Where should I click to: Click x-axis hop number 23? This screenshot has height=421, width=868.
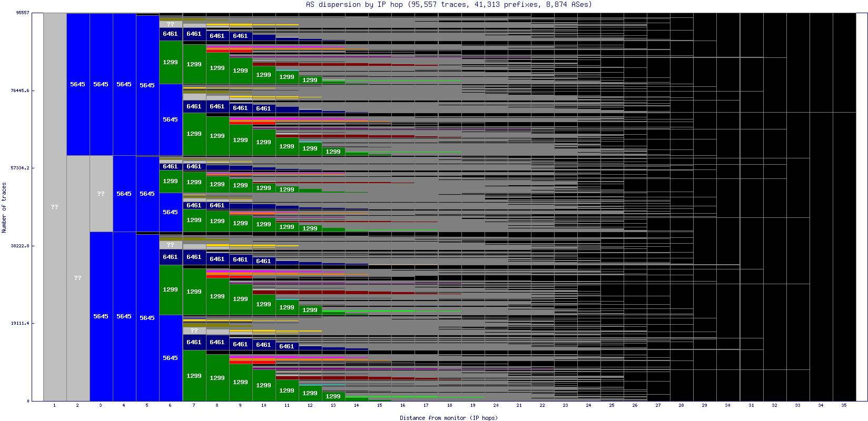coord(565,405)
